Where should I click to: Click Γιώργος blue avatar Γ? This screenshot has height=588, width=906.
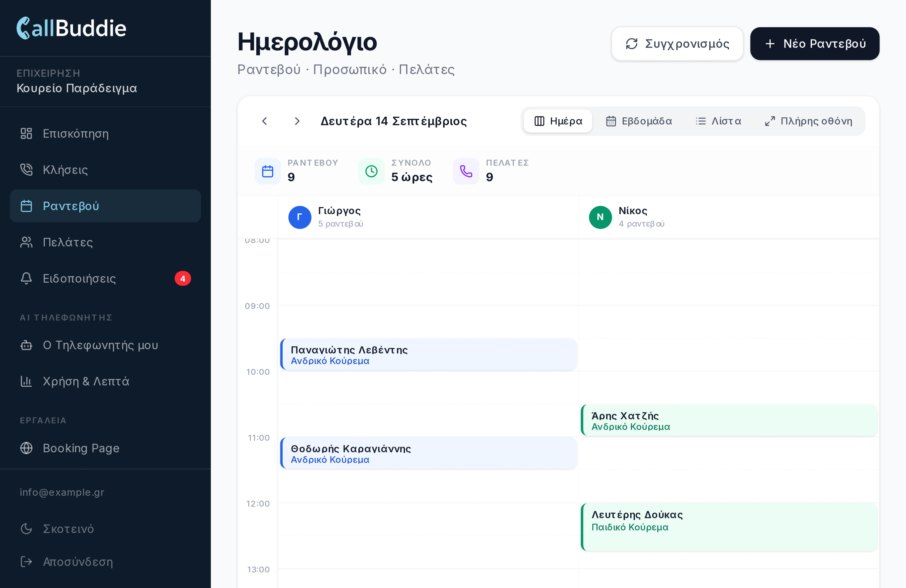(300, 217)
